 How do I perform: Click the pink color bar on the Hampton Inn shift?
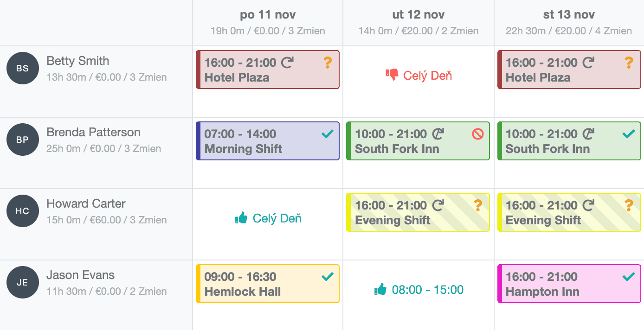pos(500,284)
